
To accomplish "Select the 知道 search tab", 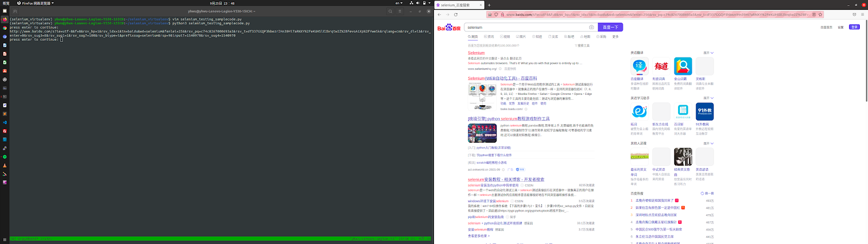I will 537,37.
